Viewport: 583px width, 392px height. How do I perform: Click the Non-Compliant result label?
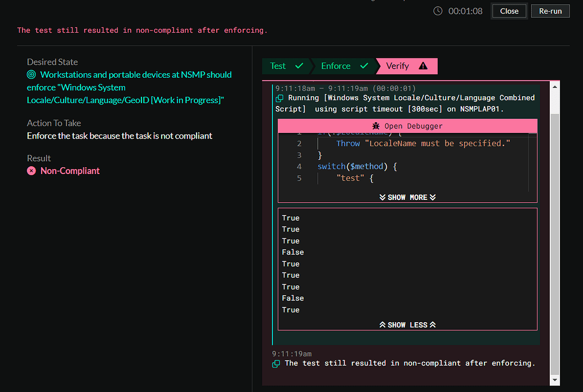[x=70, y=171]
